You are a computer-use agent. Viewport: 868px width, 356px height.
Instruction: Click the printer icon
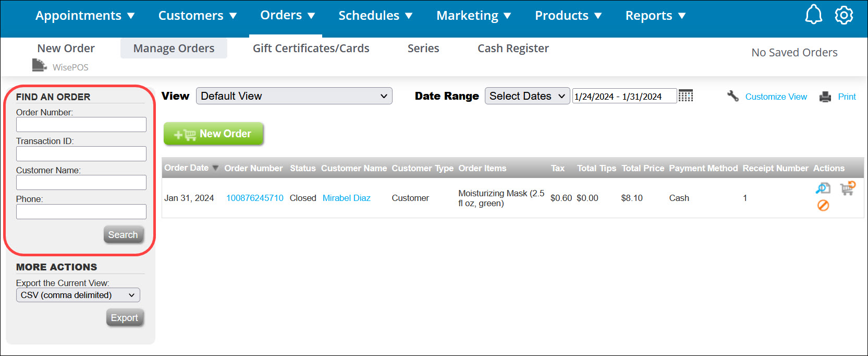pos(825,97)
